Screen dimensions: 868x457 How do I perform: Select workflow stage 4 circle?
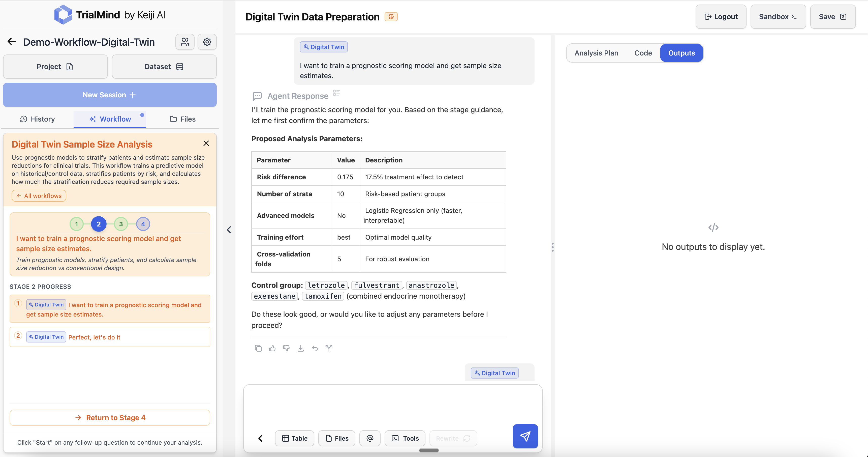[x=143, y=224]
